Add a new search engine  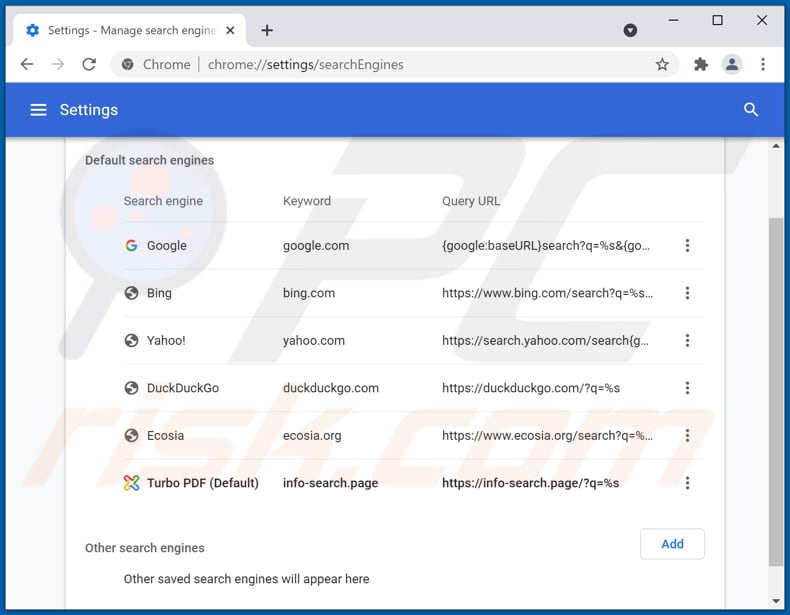click(x=672, y=544)
